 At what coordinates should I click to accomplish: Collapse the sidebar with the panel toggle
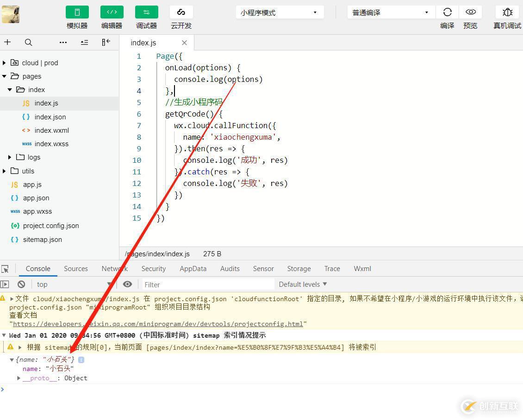(x=106, y=42)
